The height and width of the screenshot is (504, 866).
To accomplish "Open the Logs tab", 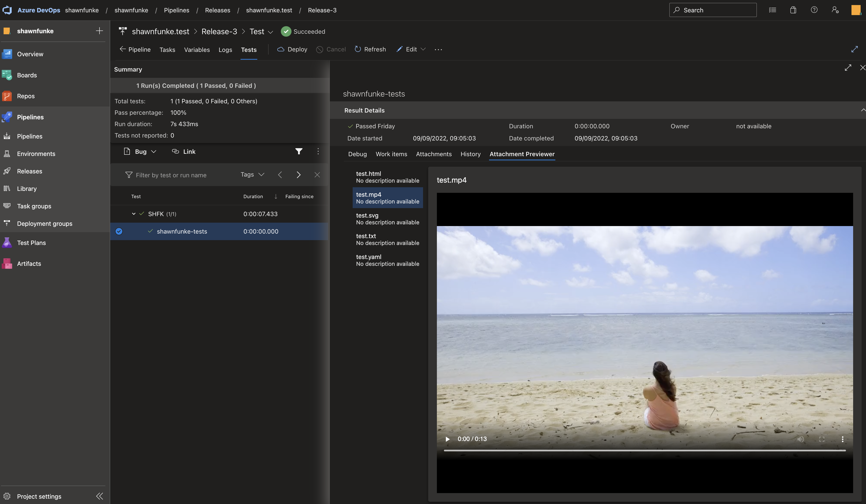I will [225, 50].
